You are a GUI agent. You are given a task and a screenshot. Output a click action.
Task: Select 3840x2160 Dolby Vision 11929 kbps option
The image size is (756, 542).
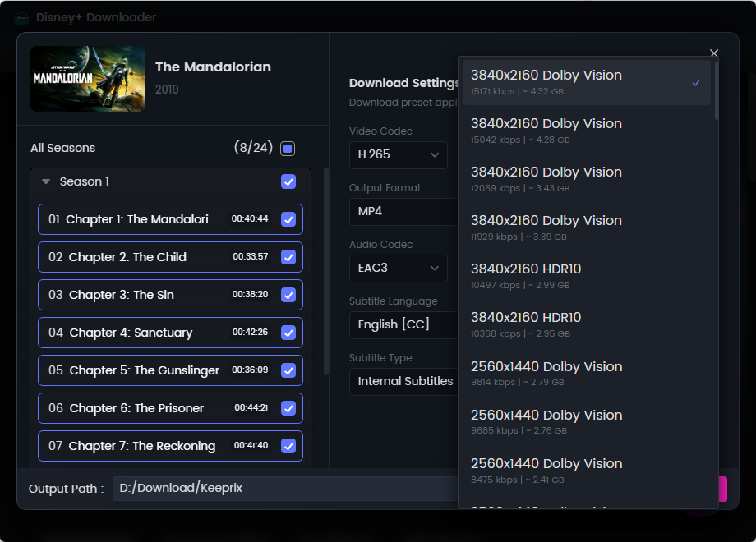tap(586, 227)
